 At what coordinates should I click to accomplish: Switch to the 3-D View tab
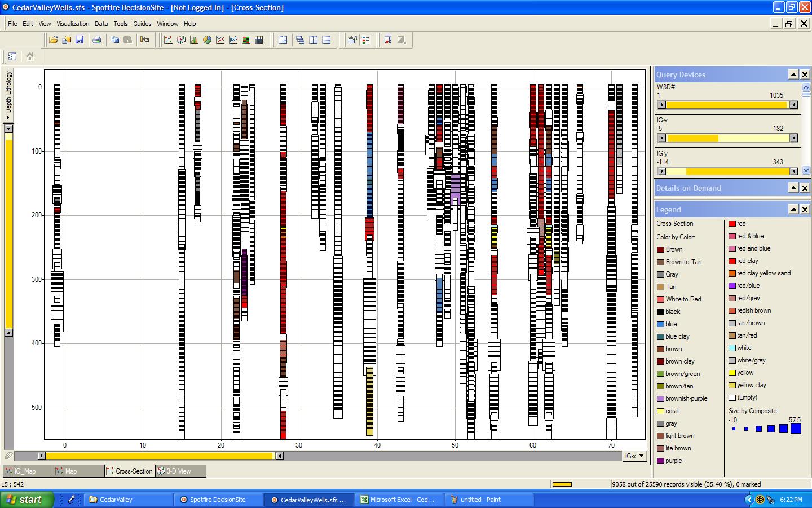pos(180,471)
